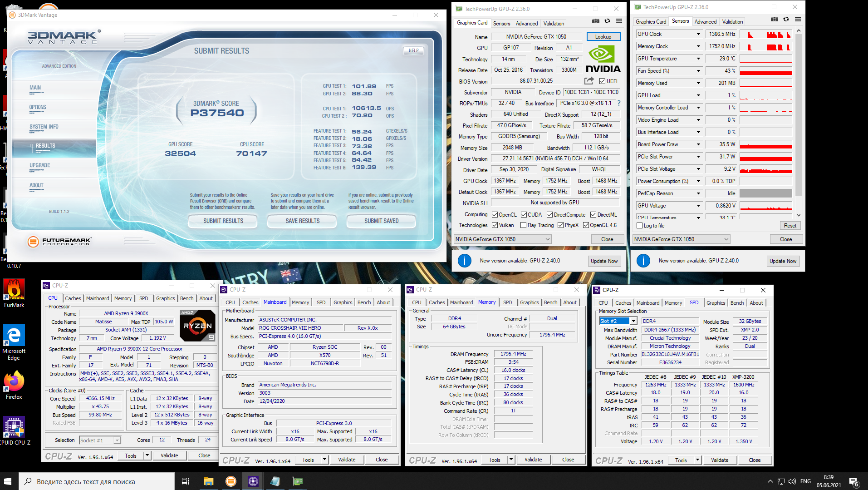Click Lookup button in GPU-Z

click(x=603, y=37)
